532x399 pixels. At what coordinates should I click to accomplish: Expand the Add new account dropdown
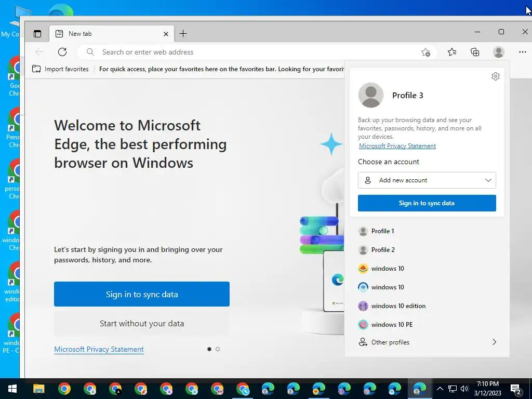click(427, 180)
